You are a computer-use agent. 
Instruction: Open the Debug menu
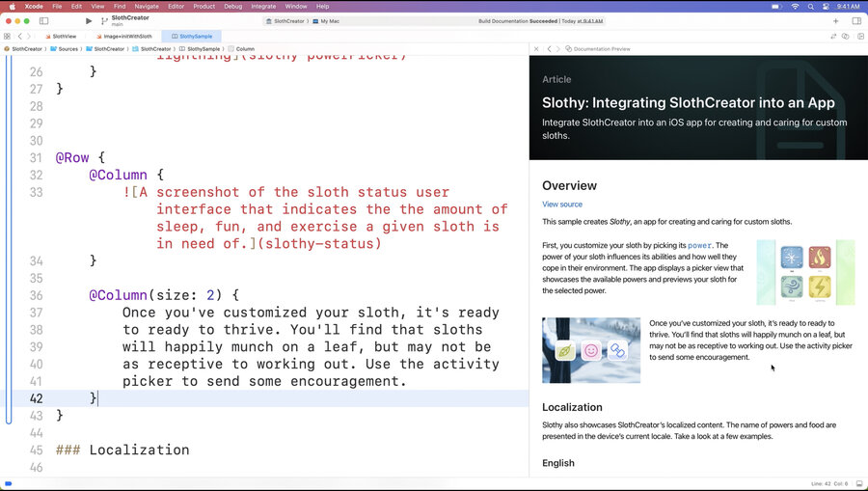[x=233, y=6]
